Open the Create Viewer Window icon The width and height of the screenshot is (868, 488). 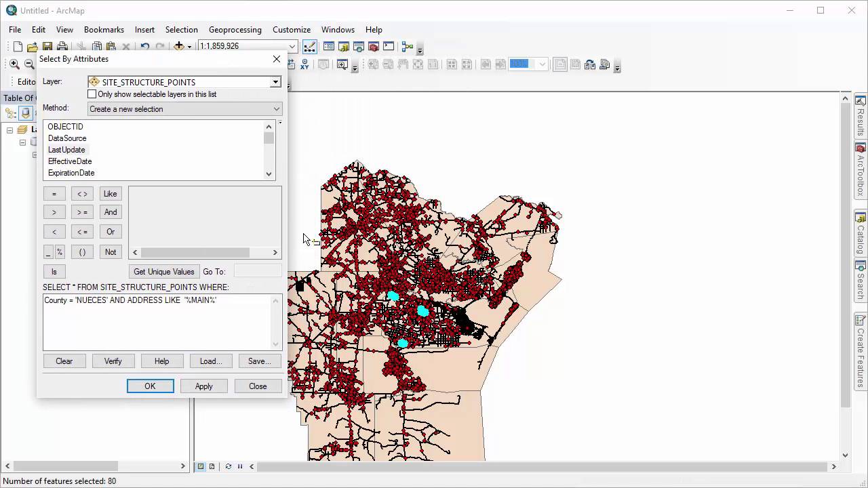342,64
